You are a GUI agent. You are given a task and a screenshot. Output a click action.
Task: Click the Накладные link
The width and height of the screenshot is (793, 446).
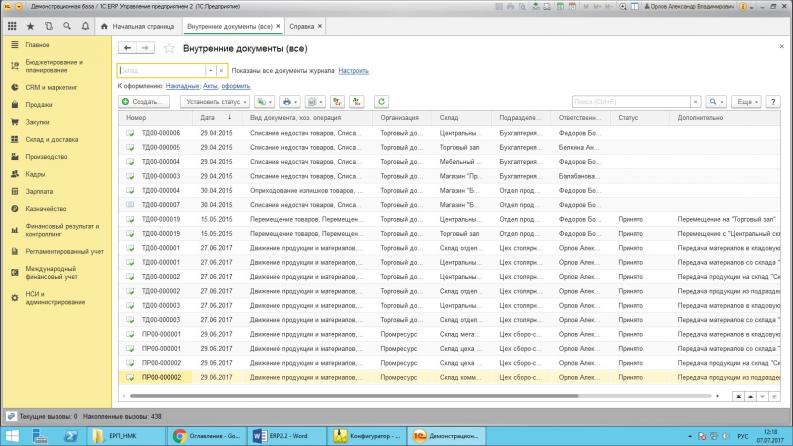tap(183, 86)
